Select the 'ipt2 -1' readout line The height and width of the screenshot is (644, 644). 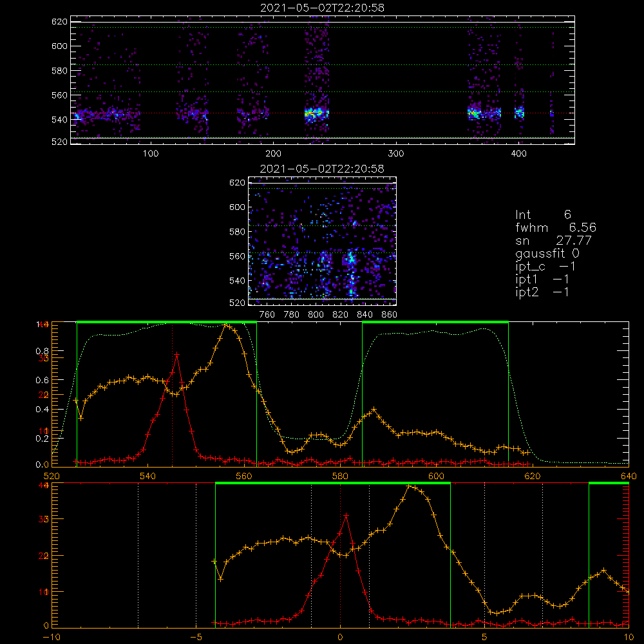[542, 292]
